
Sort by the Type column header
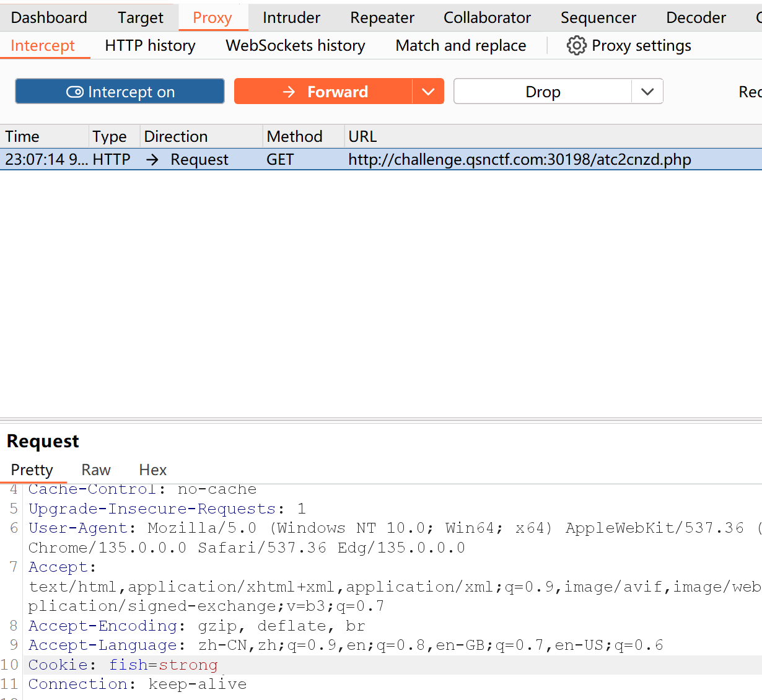coord(114,136)
